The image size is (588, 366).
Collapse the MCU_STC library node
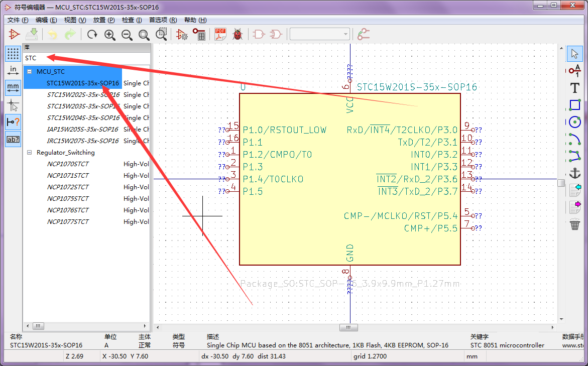click(x=29, y=72)
